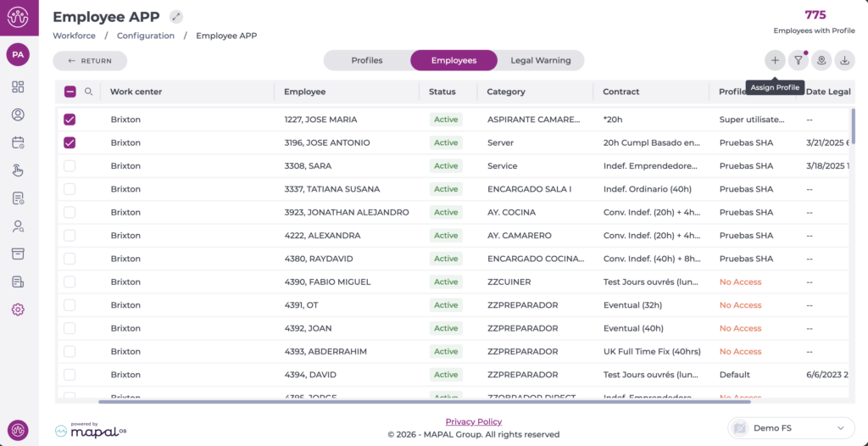Image resolution: width=868 pixels, height=446 pixels.
Task: Switch to the Legal Warning tab
Action: pyautogui.click(x=540, y=60)
